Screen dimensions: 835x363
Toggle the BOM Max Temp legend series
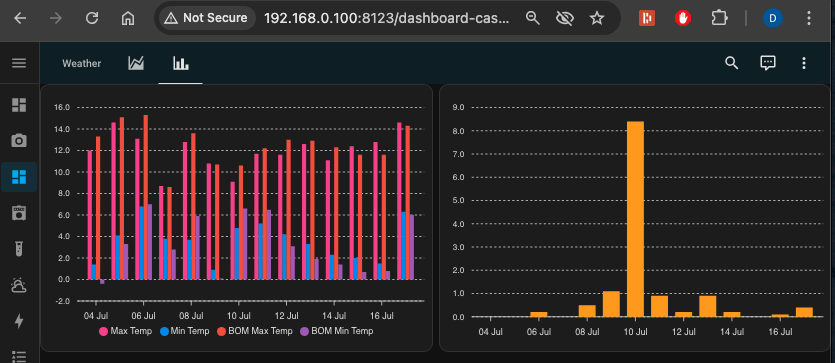255,331
